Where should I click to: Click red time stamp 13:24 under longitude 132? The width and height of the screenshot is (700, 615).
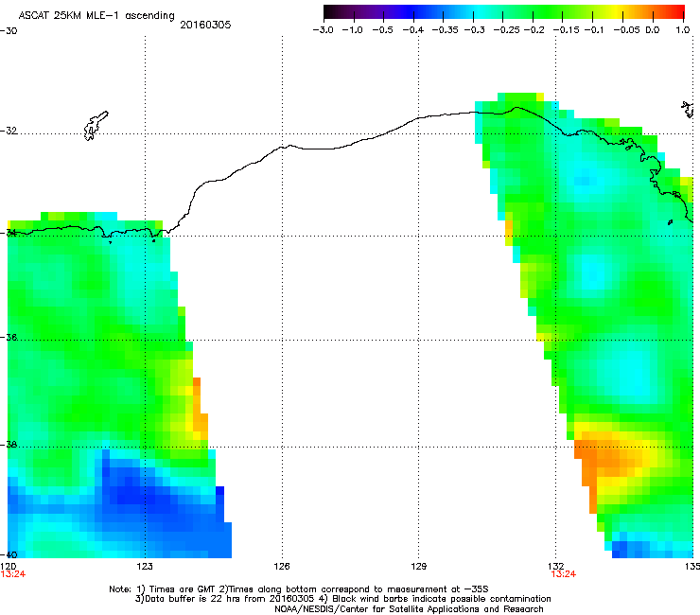tap(564, 574)
